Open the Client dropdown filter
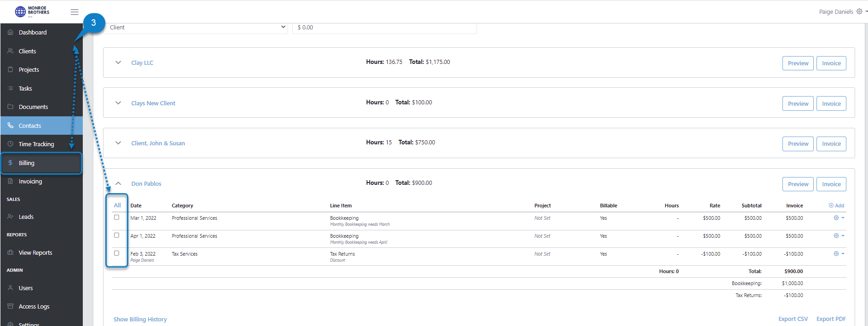Viewport: 868px width, 326px height. [197, 28]
